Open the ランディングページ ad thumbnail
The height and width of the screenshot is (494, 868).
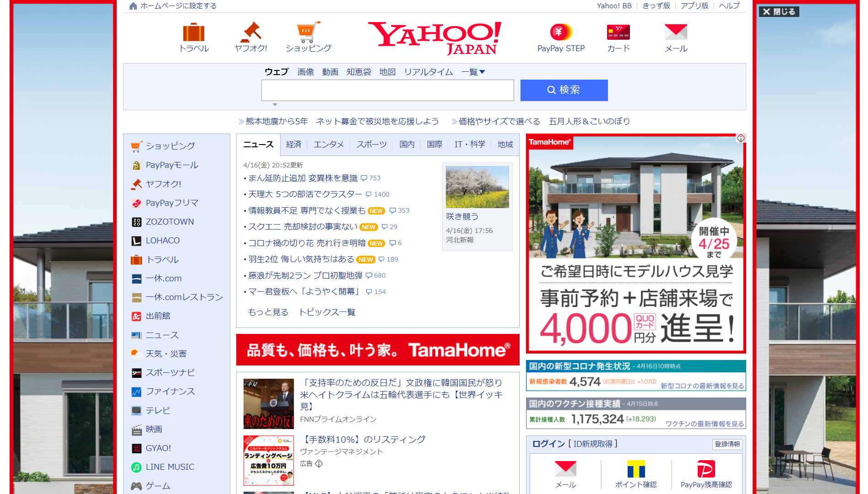click(x=269, y=461)
